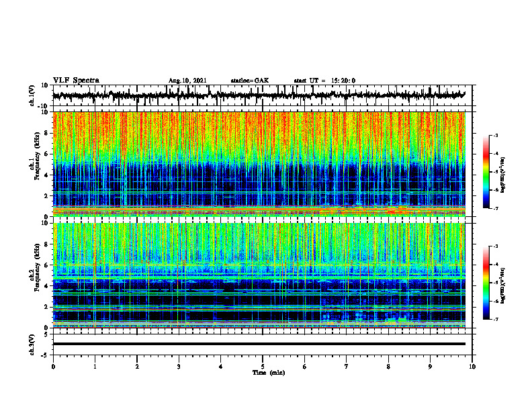This screenshot has height=411, width=532.
Task: Click the "2" tick on the time axis
Action: [137, 367]
